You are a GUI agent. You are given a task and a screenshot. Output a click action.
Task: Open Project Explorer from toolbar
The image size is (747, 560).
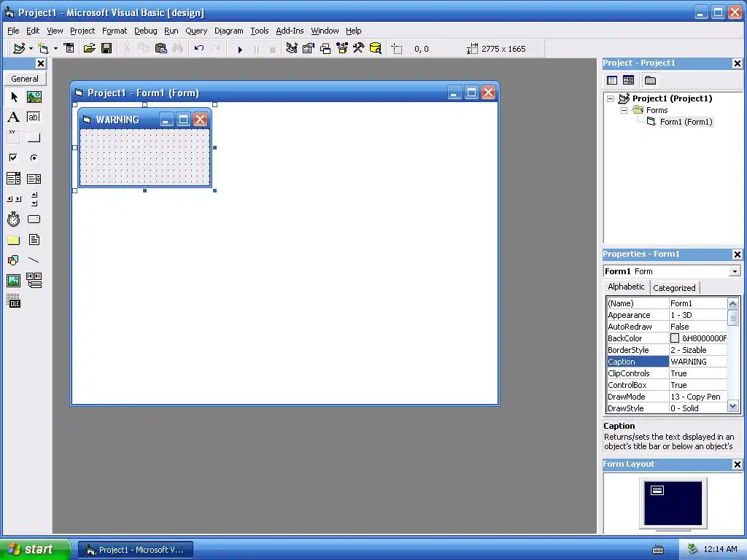(x=292, y=48)
